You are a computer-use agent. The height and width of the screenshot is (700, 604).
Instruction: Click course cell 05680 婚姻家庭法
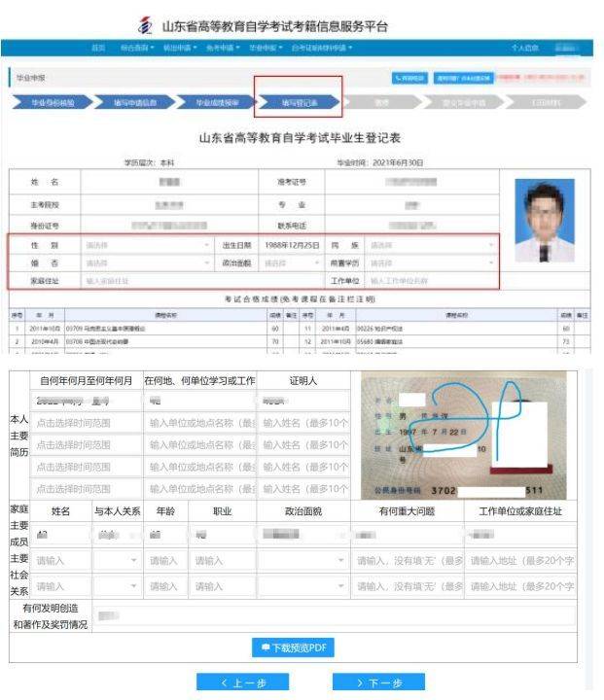click(379, 341)
